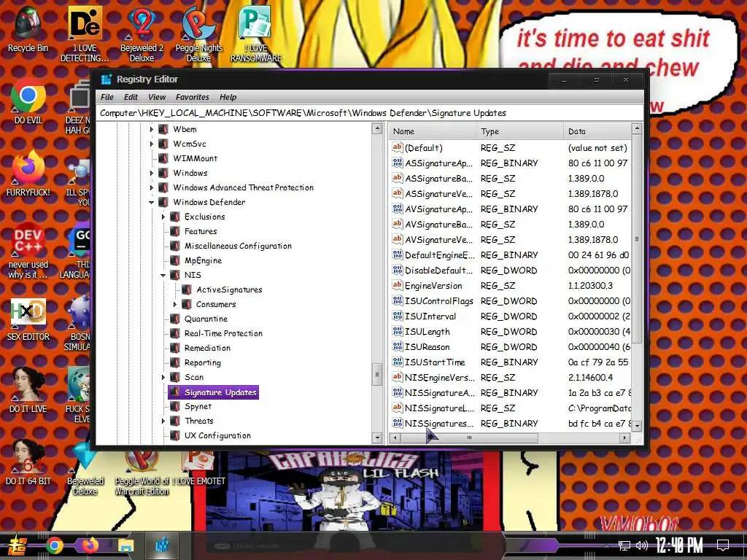This screenshot has width=747, height=560.
Task: Click the Registry Editor taskbar icon
Action: tap(162, 545)
